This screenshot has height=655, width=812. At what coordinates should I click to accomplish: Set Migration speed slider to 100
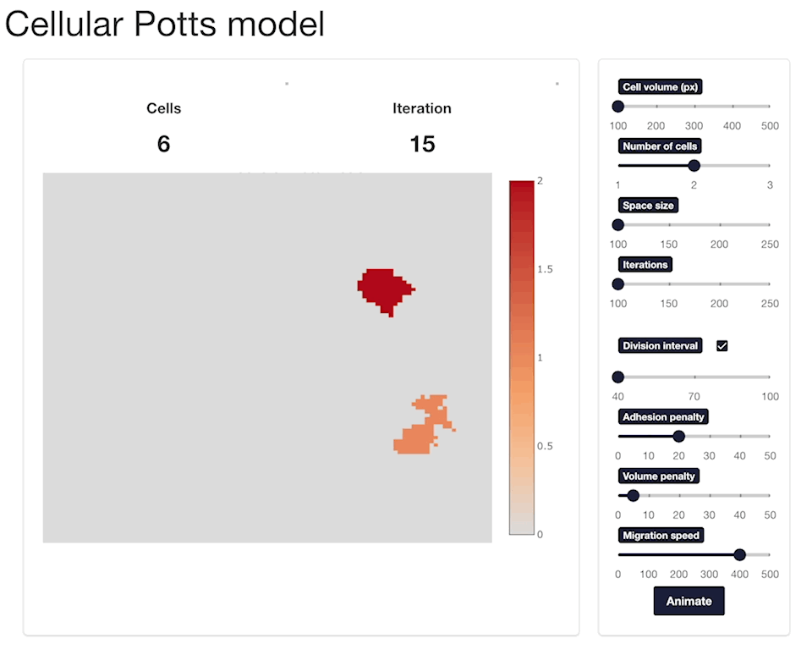(x=649, y=554)
